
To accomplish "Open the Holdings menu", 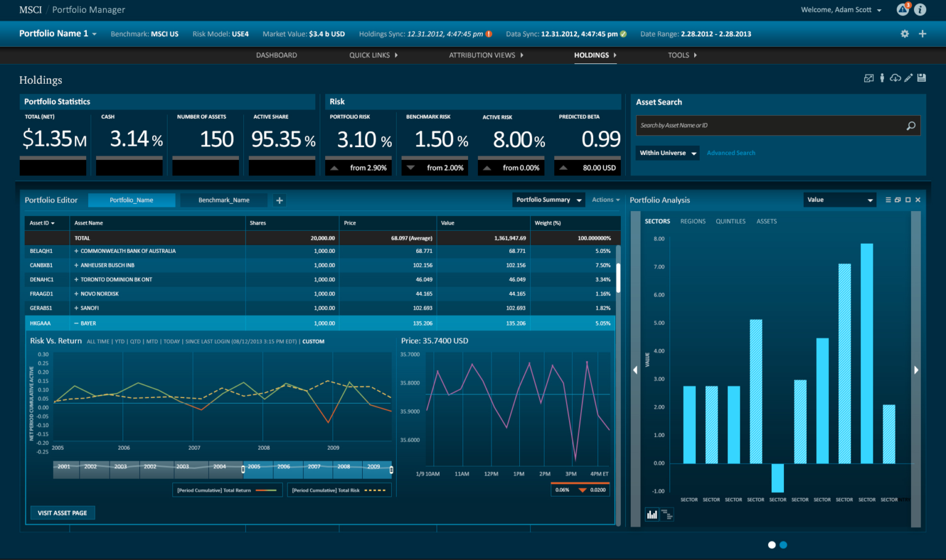I will [x=595, y=55].
